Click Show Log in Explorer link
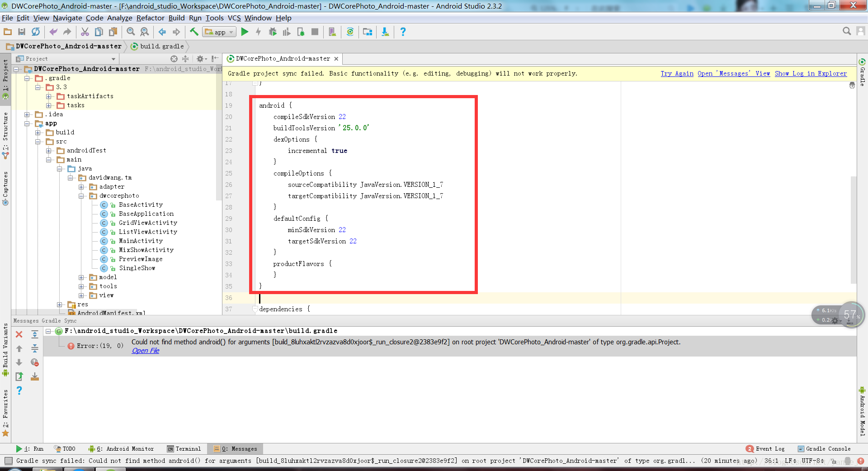Screen dimensions: 868x471 [811, 73]
